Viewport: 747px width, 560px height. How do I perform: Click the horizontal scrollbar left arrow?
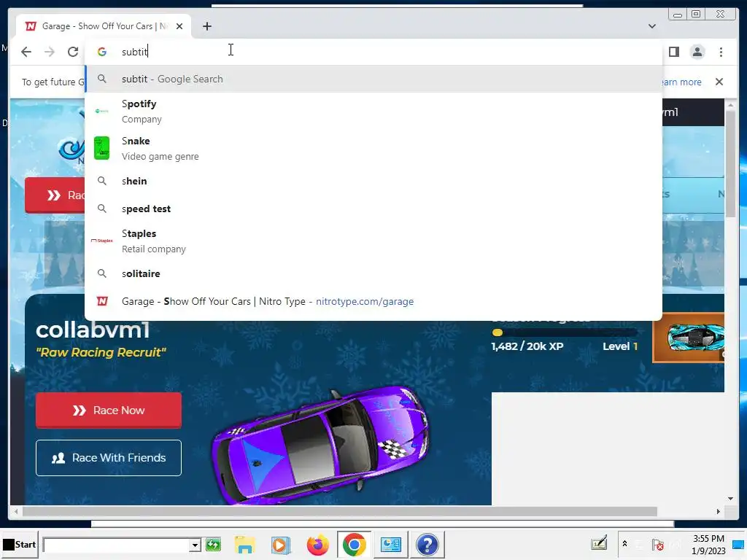click(x=16, y=511)
